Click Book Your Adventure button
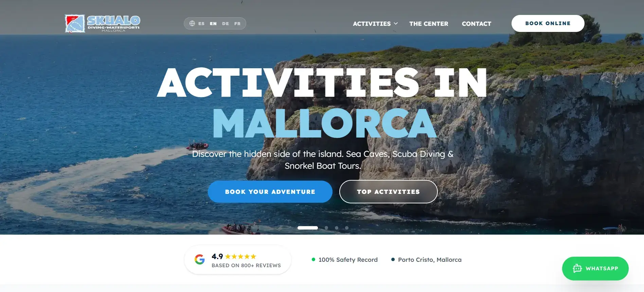 point(270,192)
